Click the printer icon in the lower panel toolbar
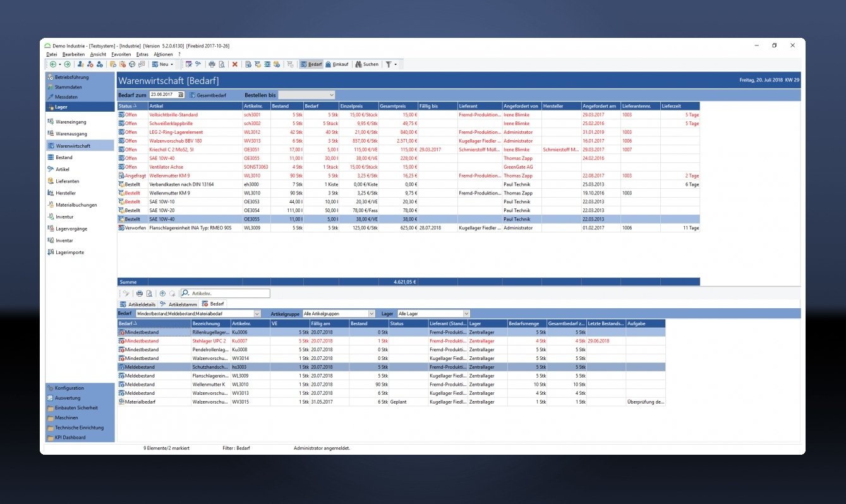The width and height of the screenshot is (846, 504). [140, 294]
